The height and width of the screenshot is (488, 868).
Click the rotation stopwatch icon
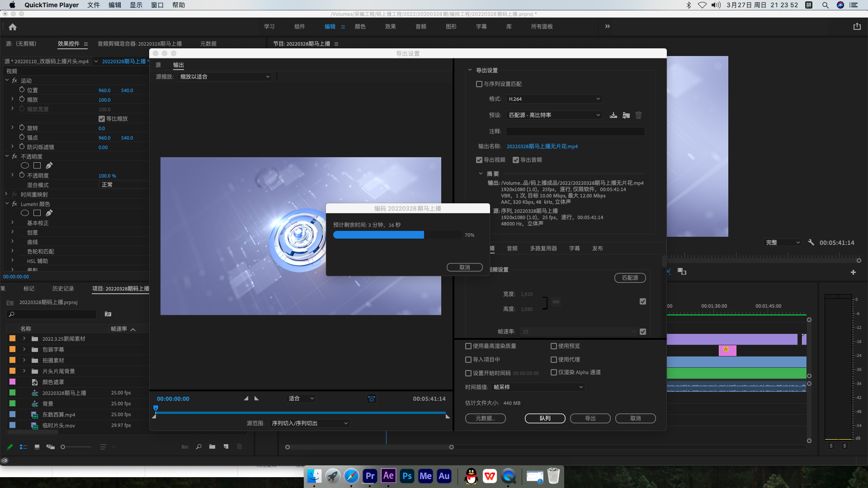22,128
